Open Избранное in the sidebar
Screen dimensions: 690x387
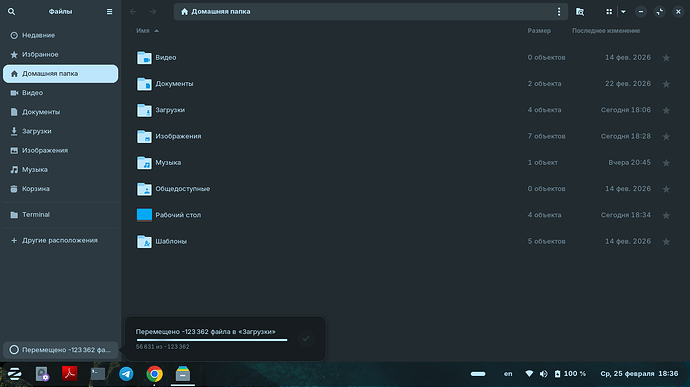point(60,55)
